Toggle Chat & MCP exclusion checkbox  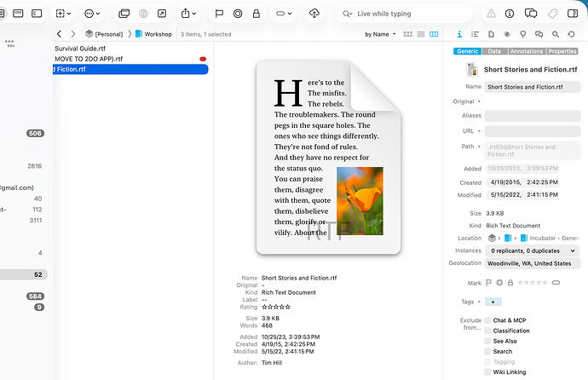pos(487,320)
